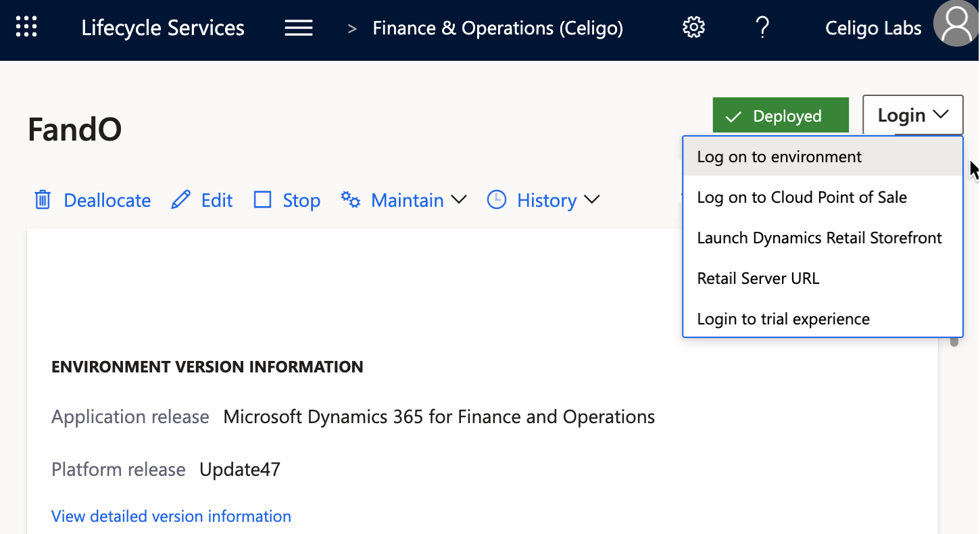Open the app launcher grid icon
This screenshot has height=534, width=980.
(x=26, y=28)
